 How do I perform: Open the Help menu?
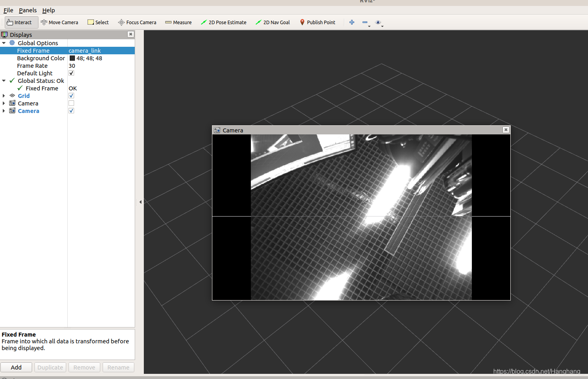pos(49,10)
